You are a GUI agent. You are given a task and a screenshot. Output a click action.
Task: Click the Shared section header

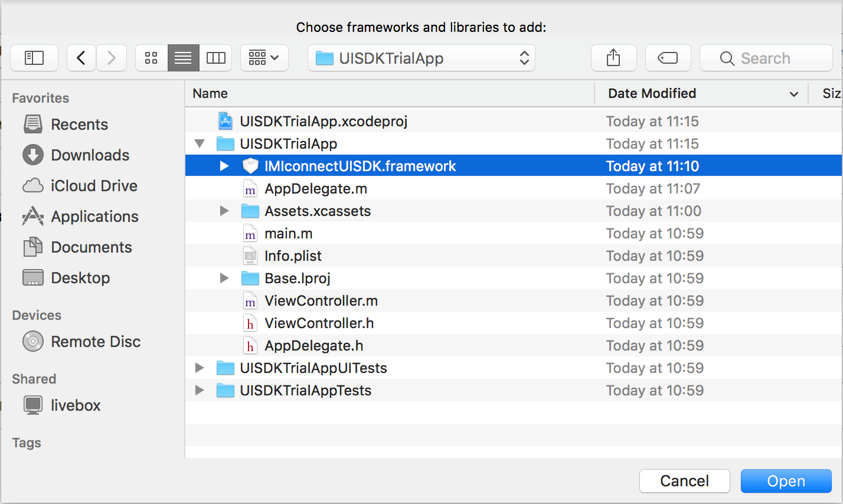[x=34, y=379]
